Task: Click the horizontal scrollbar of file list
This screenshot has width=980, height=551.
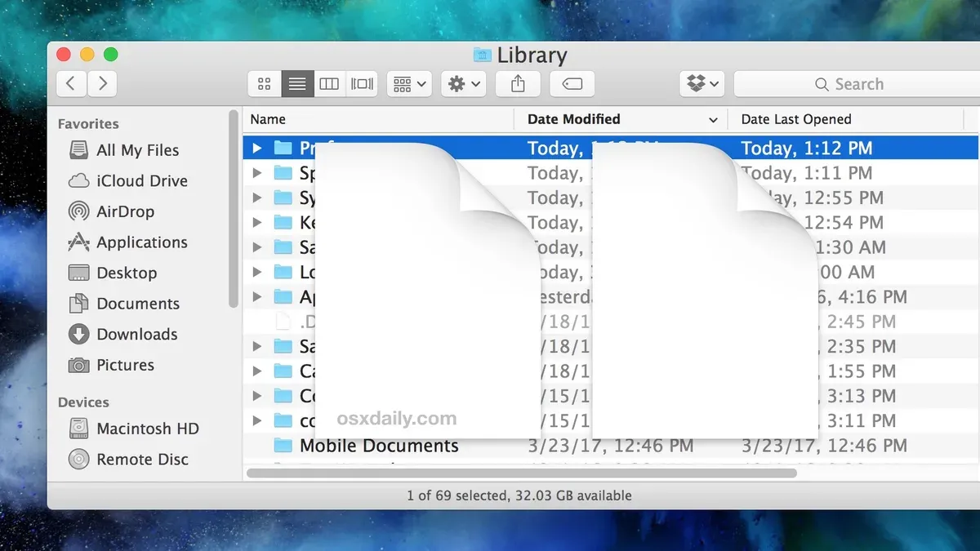Action: [x=521, y=473]
